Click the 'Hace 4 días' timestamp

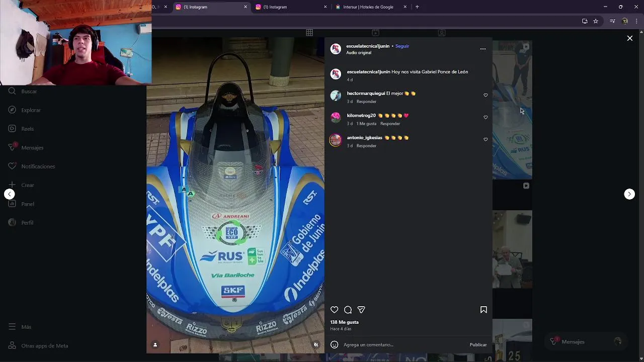coord(341,329)
